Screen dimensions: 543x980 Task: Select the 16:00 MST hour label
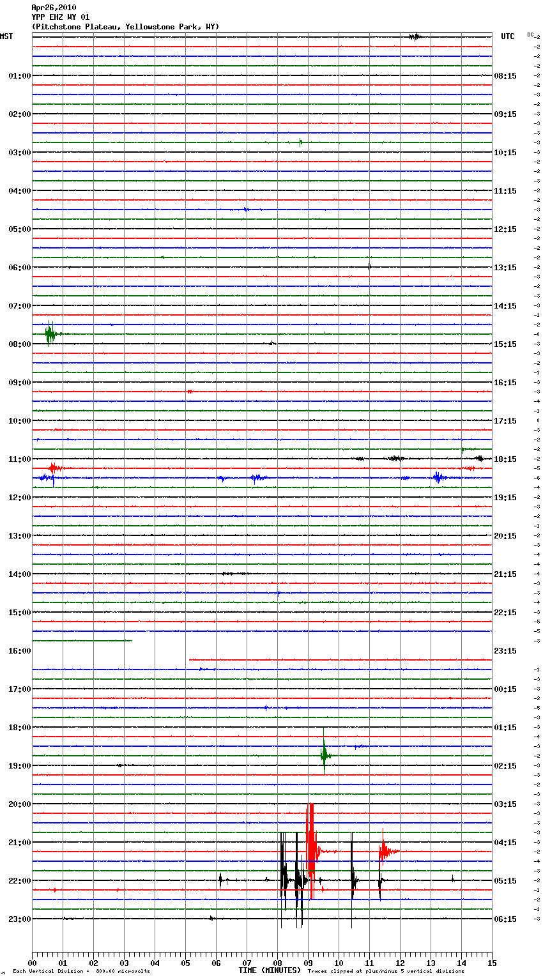(20, 651)
